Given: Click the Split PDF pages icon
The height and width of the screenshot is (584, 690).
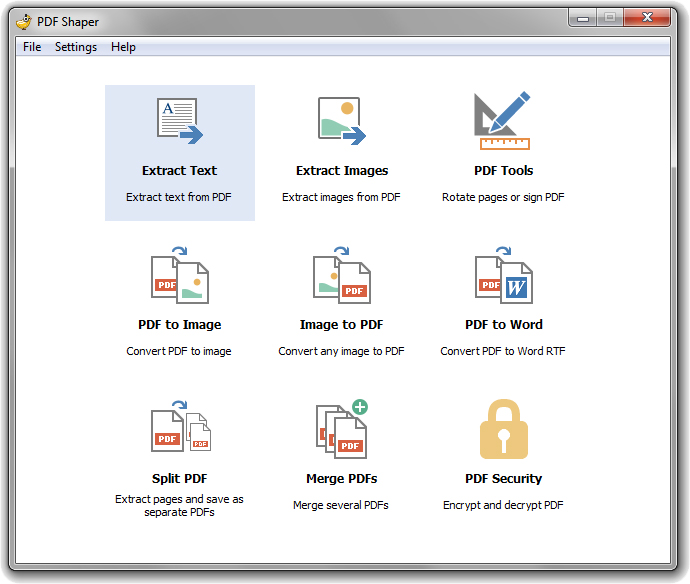Looking at the screenshot, I should pos(180,429).
